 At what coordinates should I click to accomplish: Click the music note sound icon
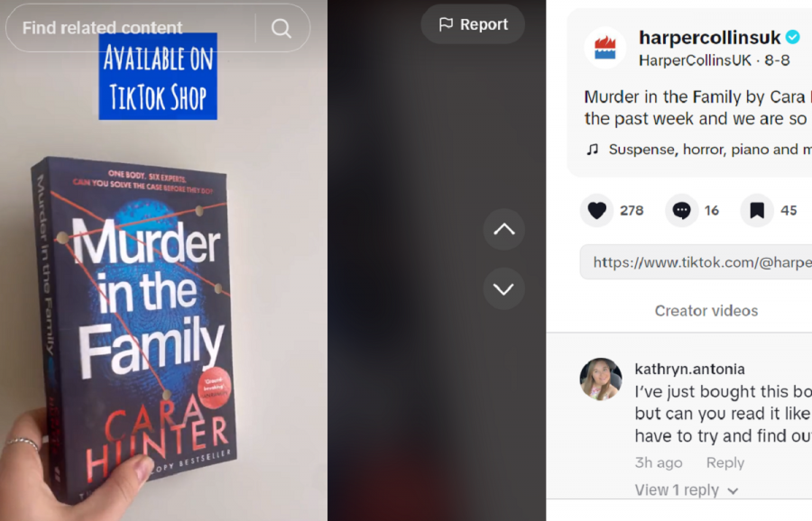click(593, 150)
